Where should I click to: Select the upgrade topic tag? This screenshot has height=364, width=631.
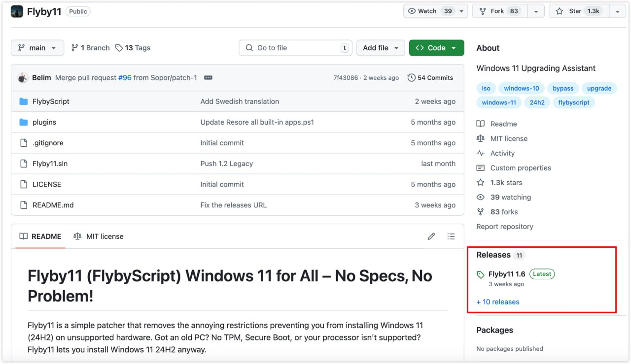click(x=599, y=89)
